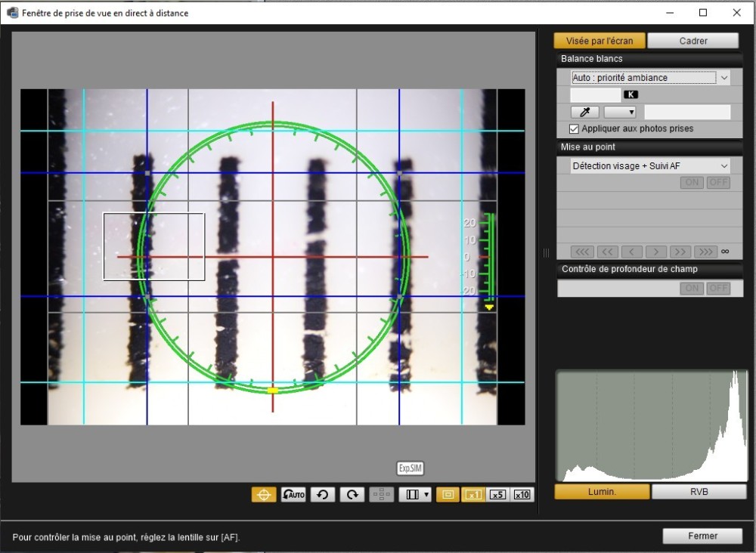Click the Balance blancs section header

(649, 59)
